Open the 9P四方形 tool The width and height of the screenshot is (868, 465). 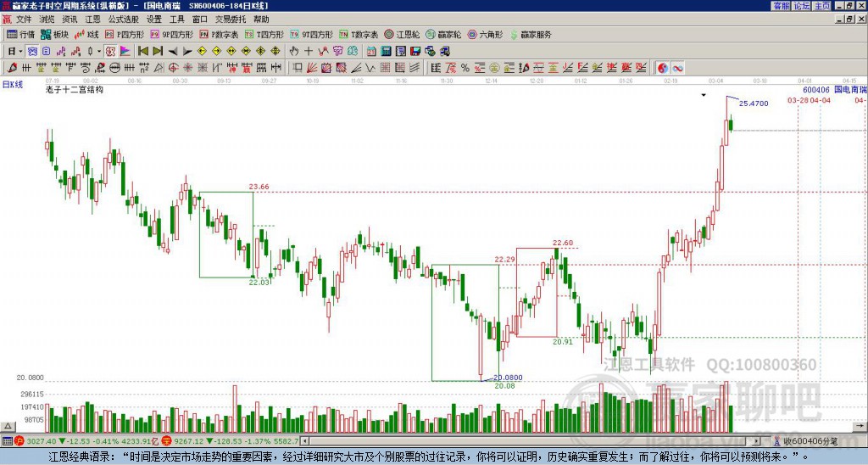171,34
